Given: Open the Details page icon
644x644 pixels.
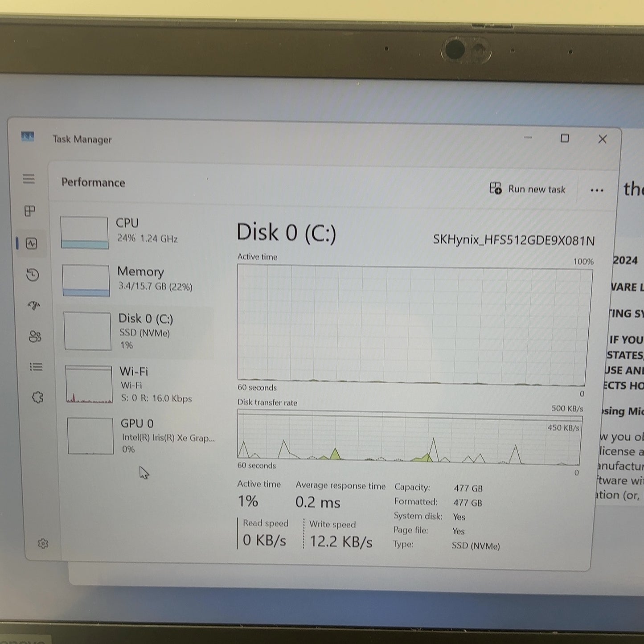Looking at the screenshot, I should point(36,367).
